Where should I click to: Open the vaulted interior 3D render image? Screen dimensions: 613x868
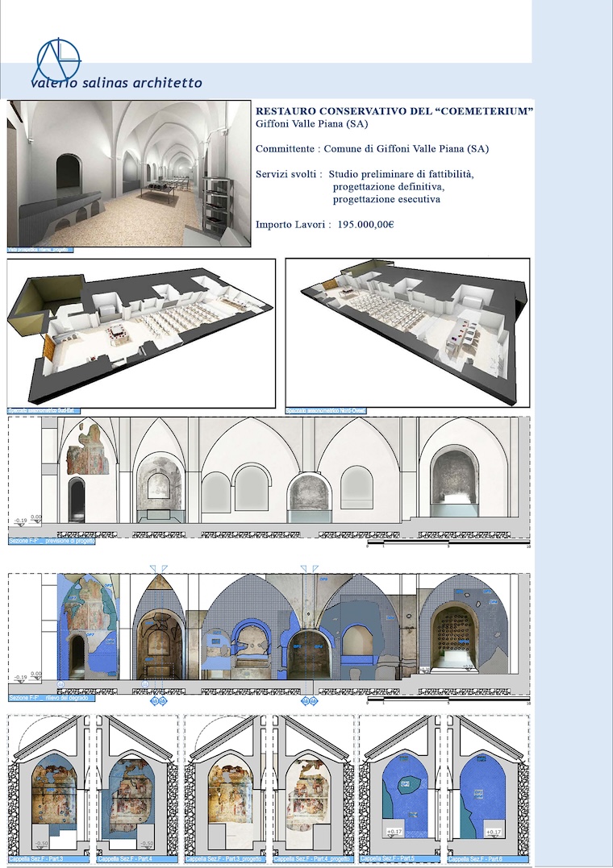click(x=129, y=173)
